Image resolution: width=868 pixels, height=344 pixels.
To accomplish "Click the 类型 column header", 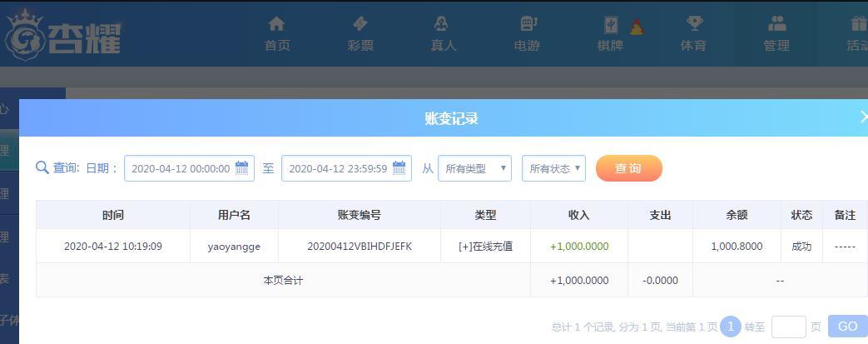I will (x=485, y=215).
